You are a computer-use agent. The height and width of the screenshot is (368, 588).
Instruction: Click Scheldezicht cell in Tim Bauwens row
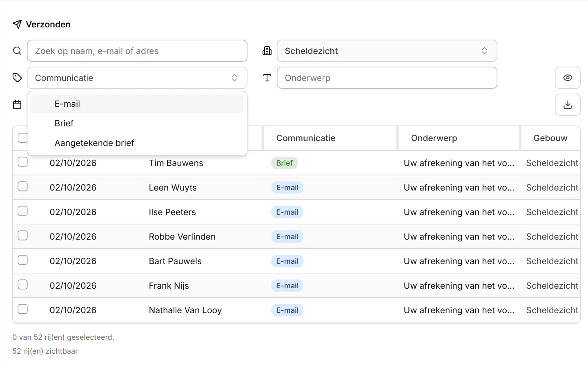point(552,163)
